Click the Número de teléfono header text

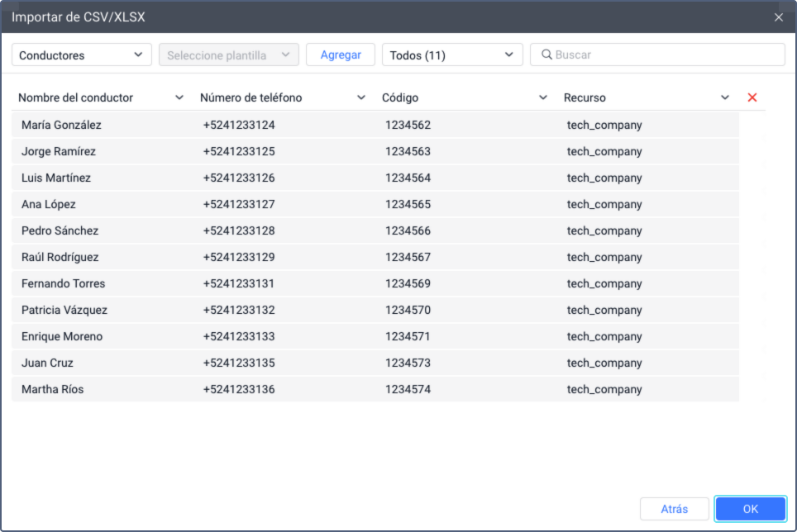click(x=251, y=97)
